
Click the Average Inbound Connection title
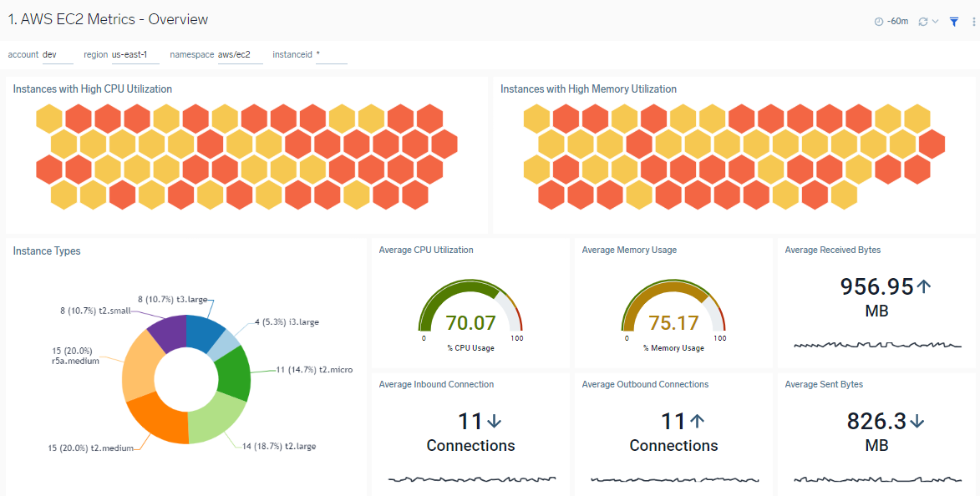(436, 384)
